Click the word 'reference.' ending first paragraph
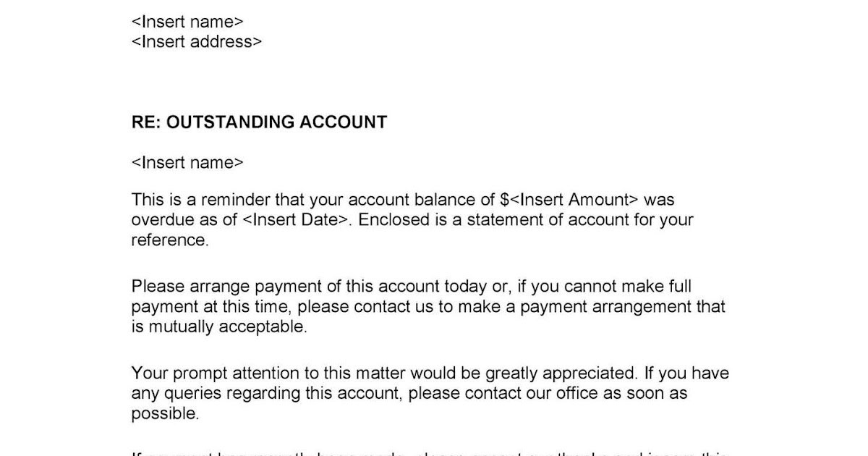Screen dimensions: 868x456 [170, 240]
